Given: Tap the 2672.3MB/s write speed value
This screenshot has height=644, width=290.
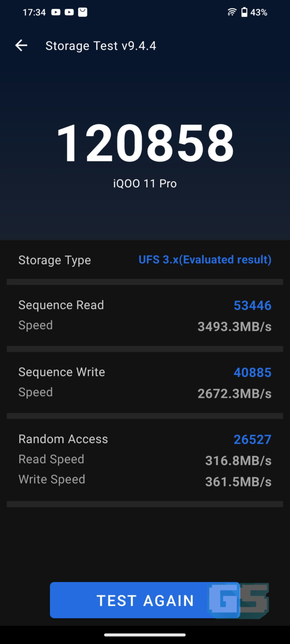Looking at the screenshot, I should (x=234, y=394).
